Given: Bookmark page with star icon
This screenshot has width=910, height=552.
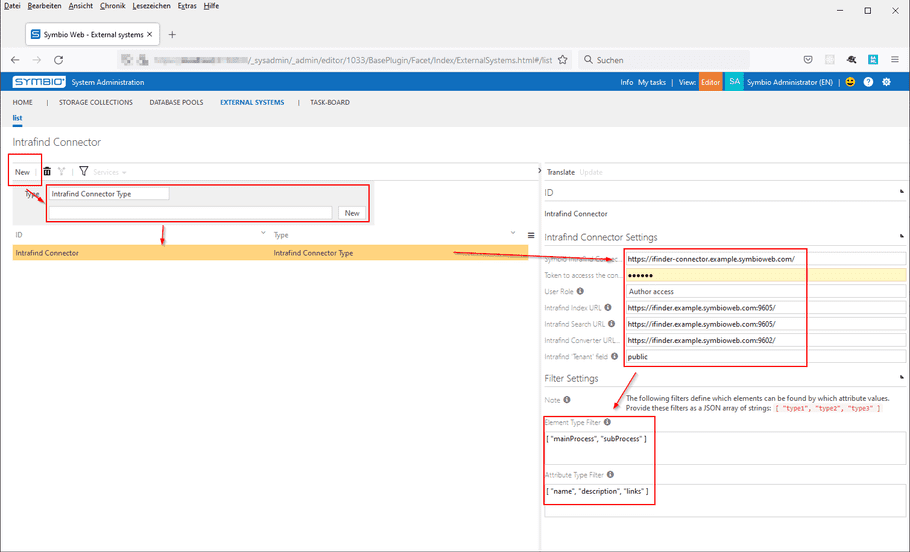Looking at the screenshot, I should click(x=562, y=60).
